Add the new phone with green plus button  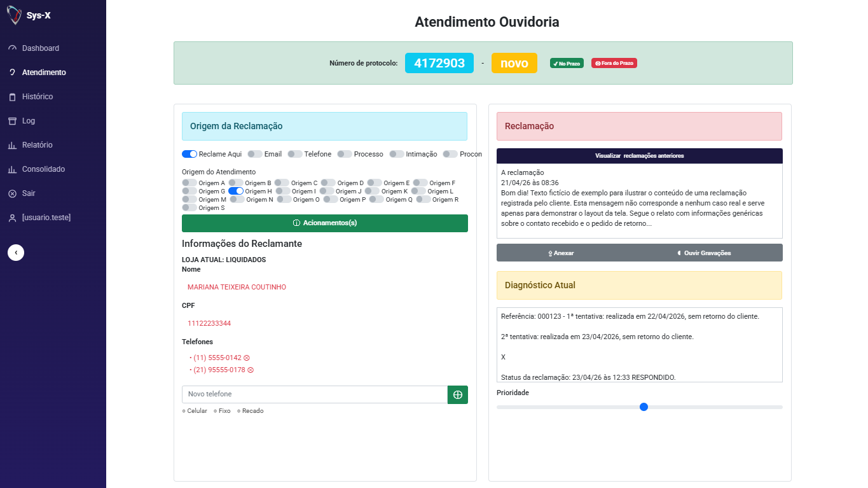[458, 394]
